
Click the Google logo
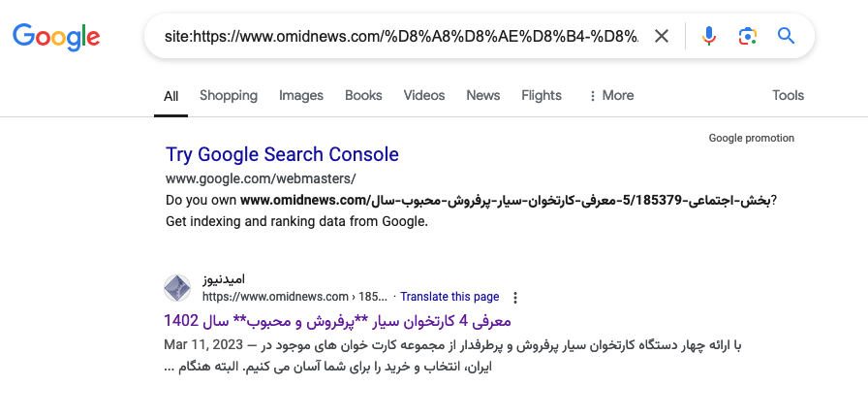56,37
